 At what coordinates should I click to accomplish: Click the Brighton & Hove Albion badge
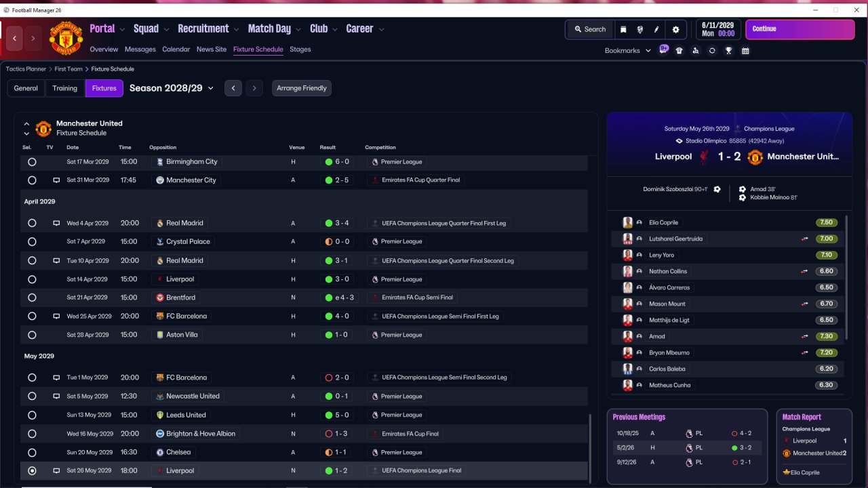click(x=159, y=434)
